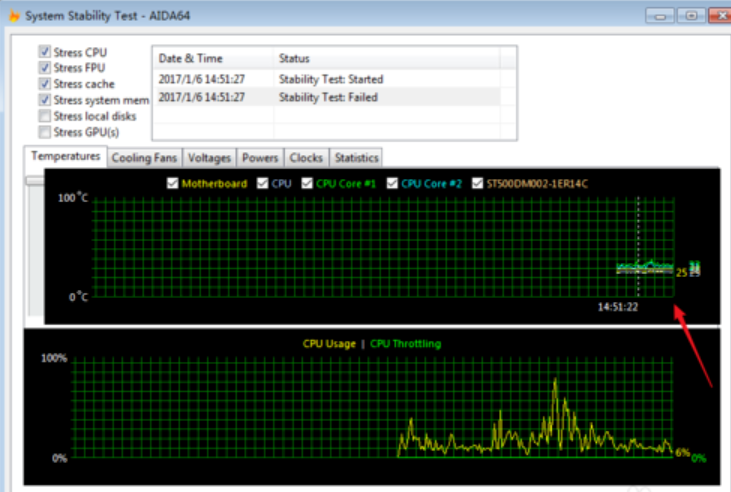Uncheck Stress system memory
Viewport: 731px width, 492px height.
pyautogui.click(x=44, y=100)
